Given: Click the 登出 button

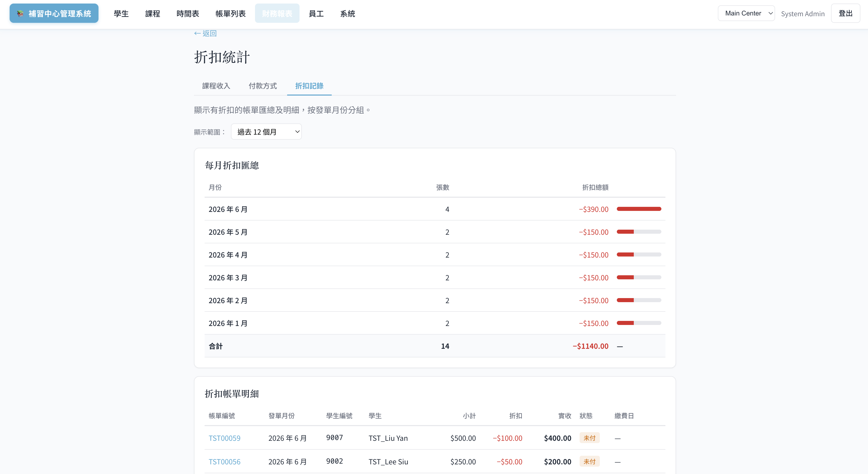Looking at the screenshot, I should pos(845,13).
